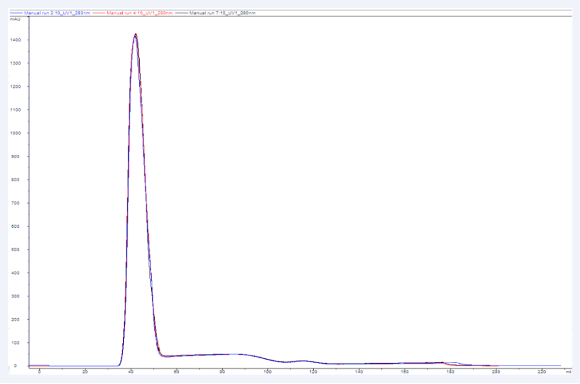Click the 100 tick label on the y-axis

pyautogui.click(x=15, y=343)
